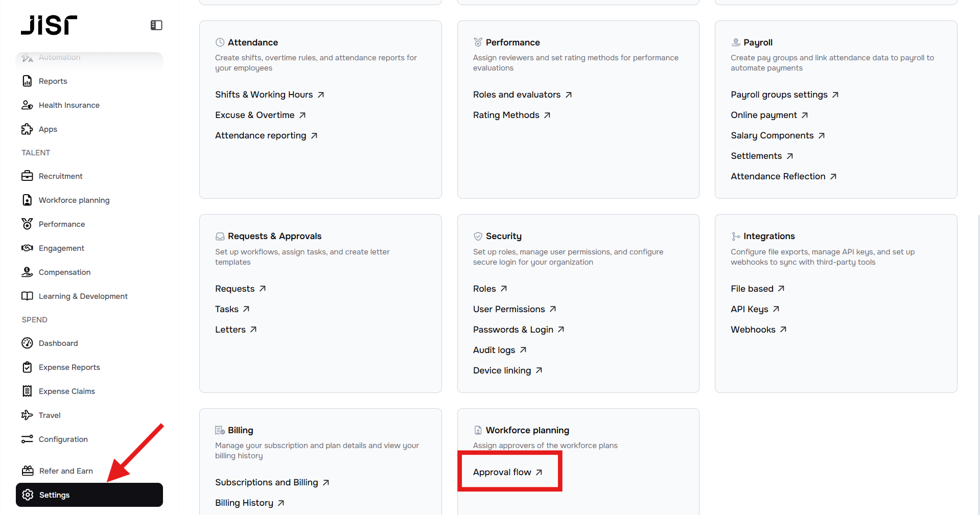980x515 pixels.
Task: Click the JISR logo
Action: [x=49, y=25]
